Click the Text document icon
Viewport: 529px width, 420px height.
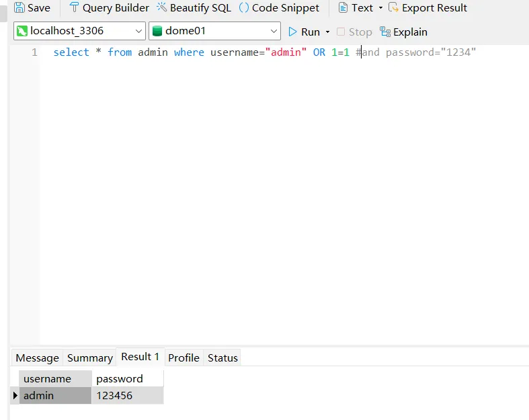pos(343,8)
